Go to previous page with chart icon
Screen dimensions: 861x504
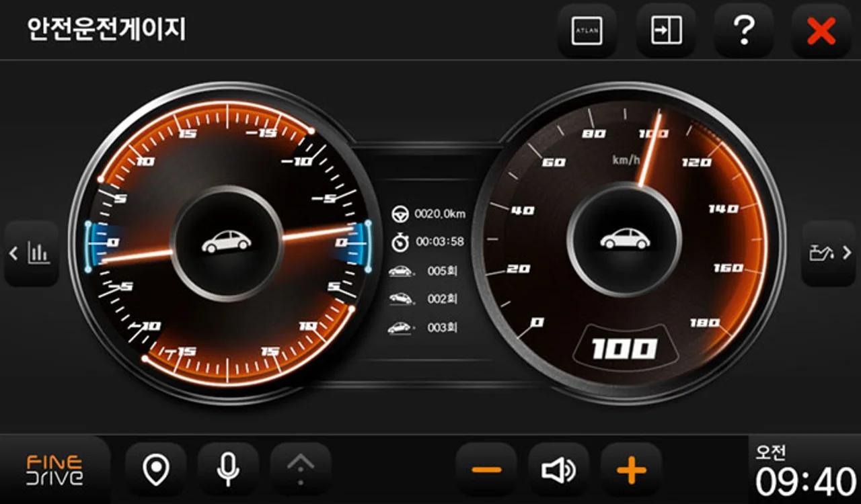32,253
